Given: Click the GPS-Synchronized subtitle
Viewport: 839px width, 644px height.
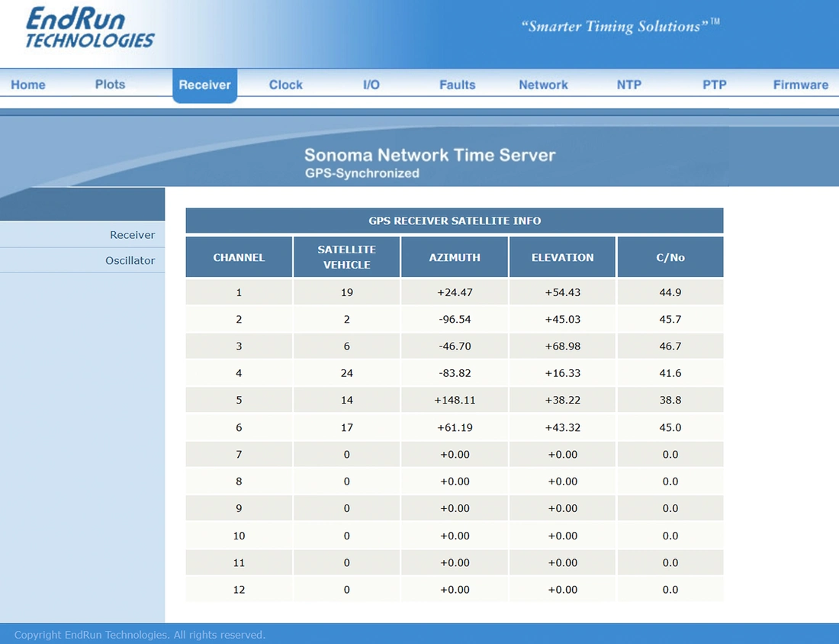Looking at the screenshot, I should [x=362, y=173].
